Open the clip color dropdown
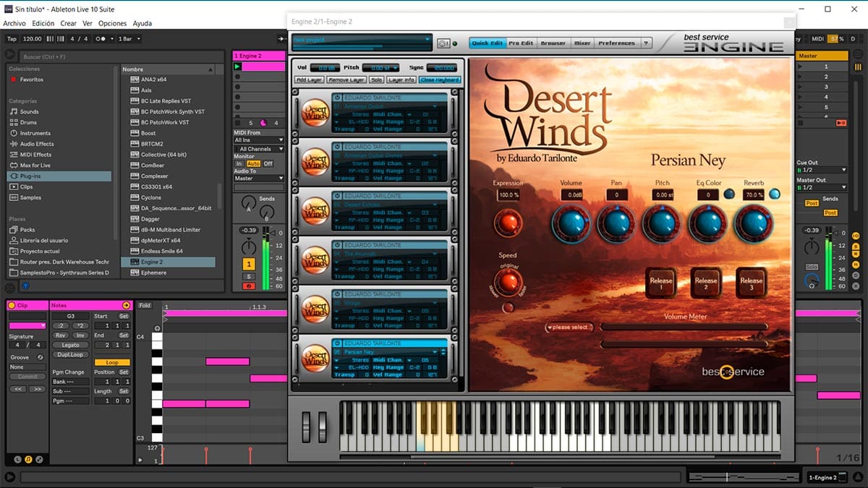 [x=27, y=325]
